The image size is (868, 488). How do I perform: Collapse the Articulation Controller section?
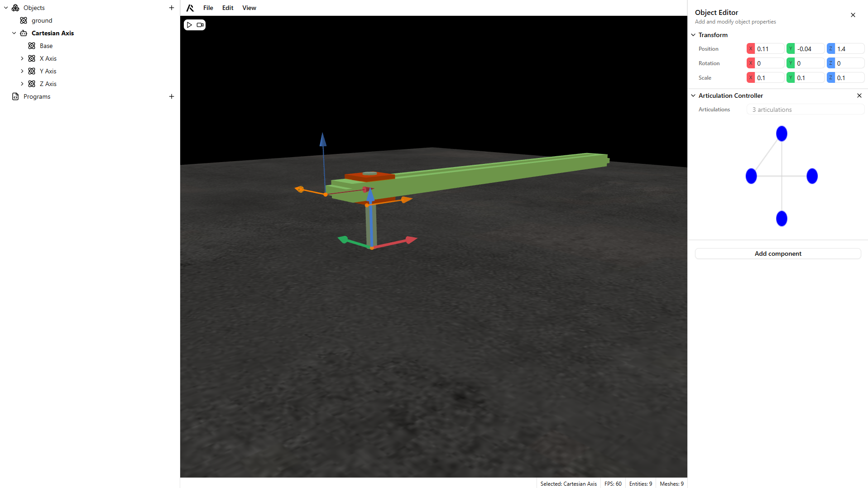[x=693, y=96]
